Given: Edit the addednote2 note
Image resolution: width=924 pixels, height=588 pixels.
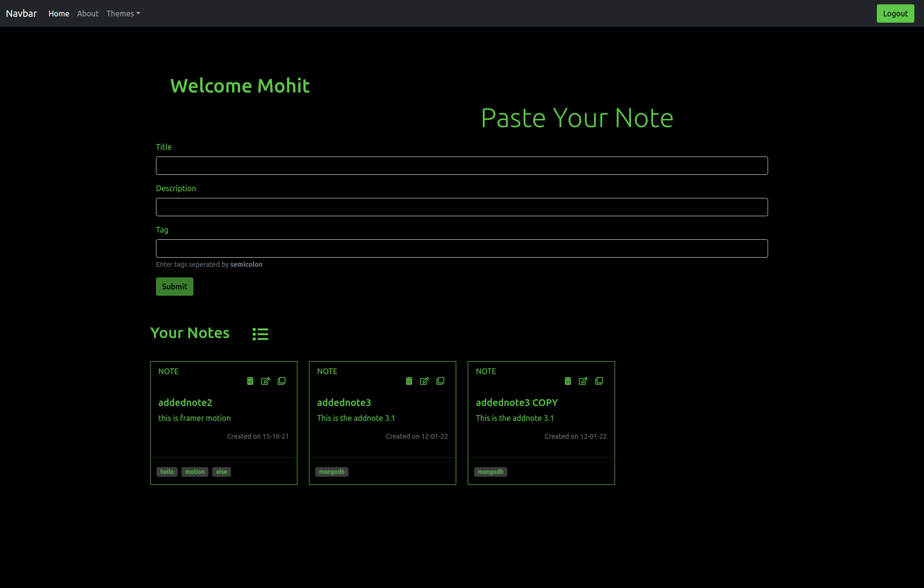Looking at the screenshot, I should click(x=266, y=381).
